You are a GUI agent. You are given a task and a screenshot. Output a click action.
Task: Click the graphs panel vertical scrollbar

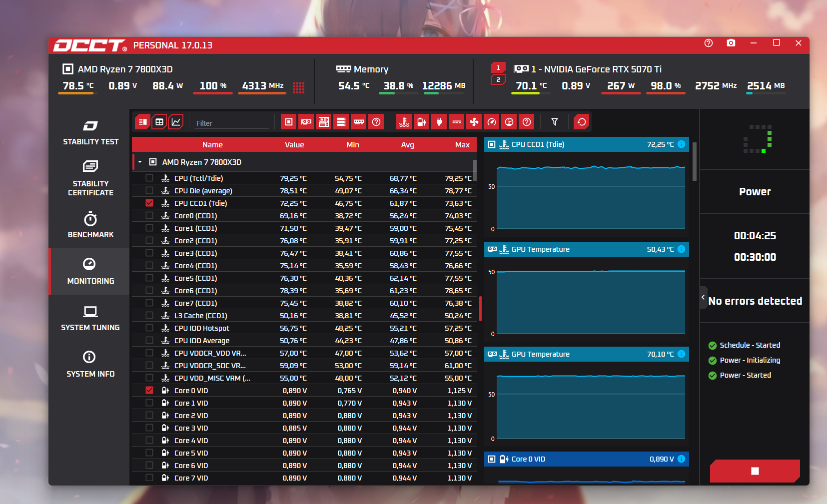pos(695,161)
